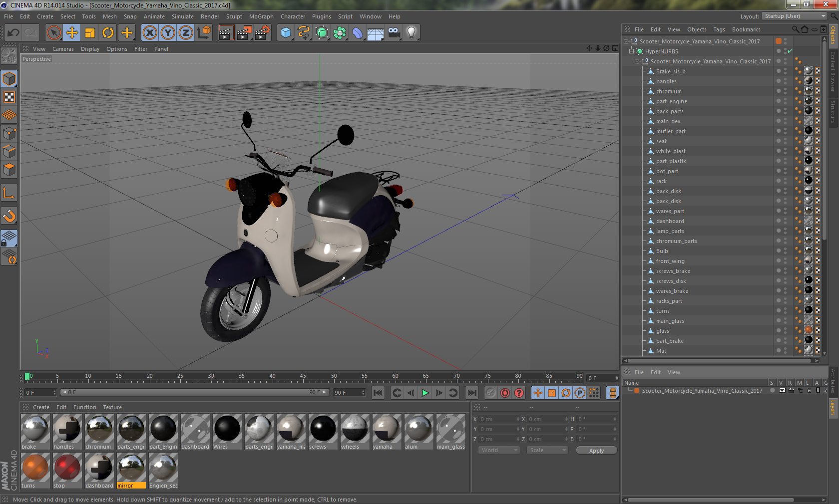Add HyperNURBS generator icon
Viewport: 839px width, 504px height.
coord(322,33)
